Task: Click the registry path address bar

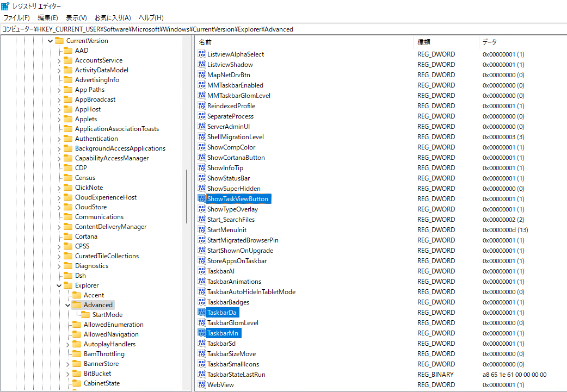Action: (283, 29)
